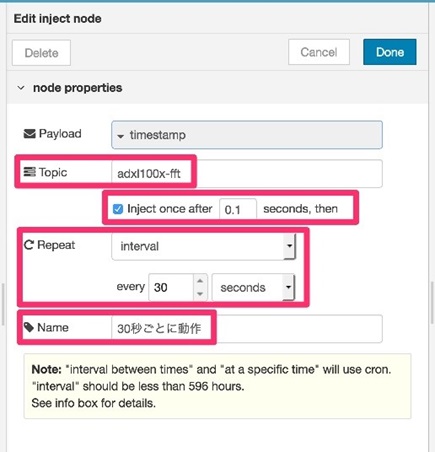Click the Name field with Japanese text
The image size is (435, 452).
click(x=247, y=329)
